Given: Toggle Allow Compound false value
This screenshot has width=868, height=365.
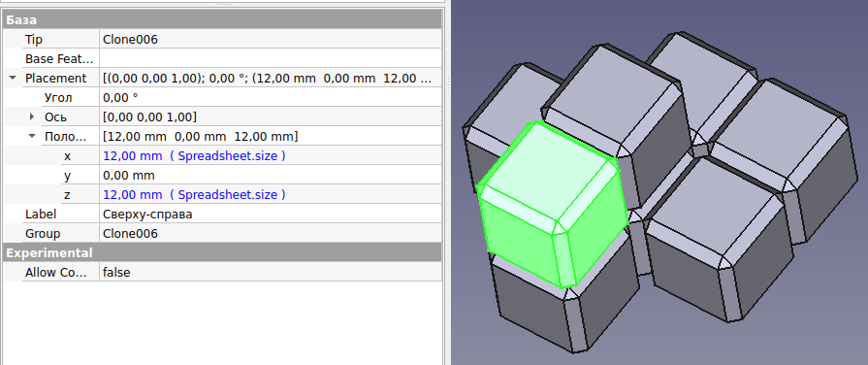Looking at the screenshot, I should [271, 273].
